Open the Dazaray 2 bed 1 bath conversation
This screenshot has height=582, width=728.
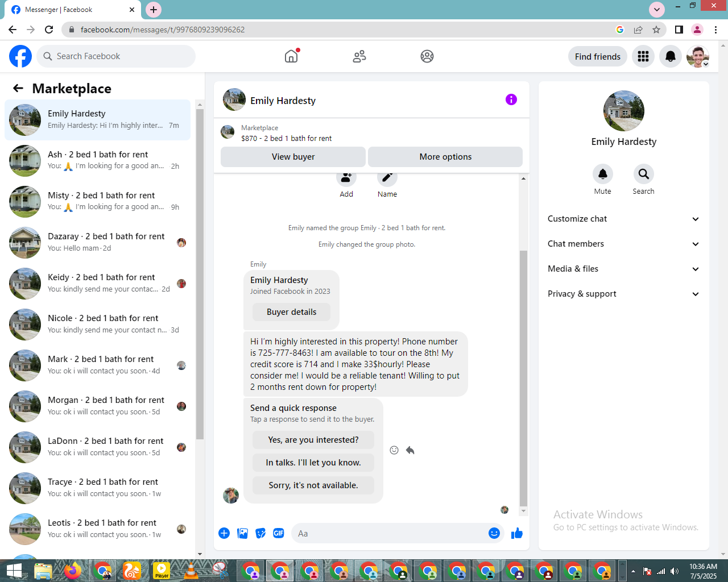coord(98,243)
